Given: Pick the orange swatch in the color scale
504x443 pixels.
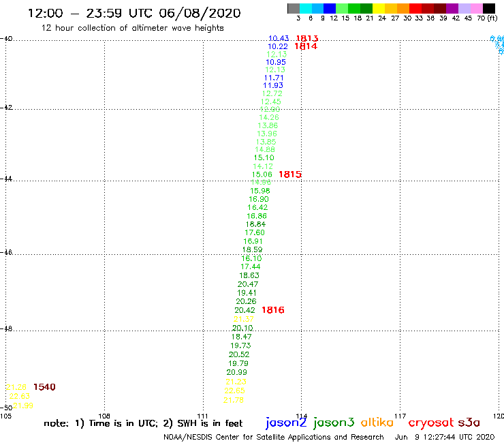Looking at the screenshot, I should 403,8.
